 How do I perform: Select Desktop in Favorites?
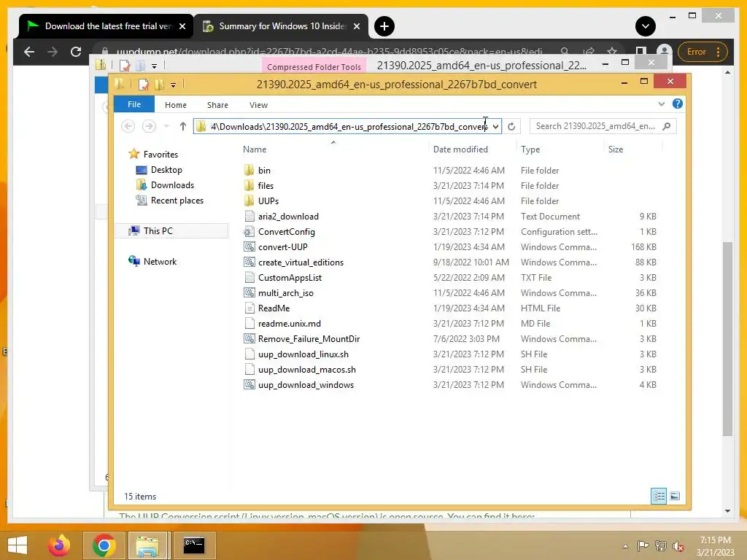click(x=166, y=169)
